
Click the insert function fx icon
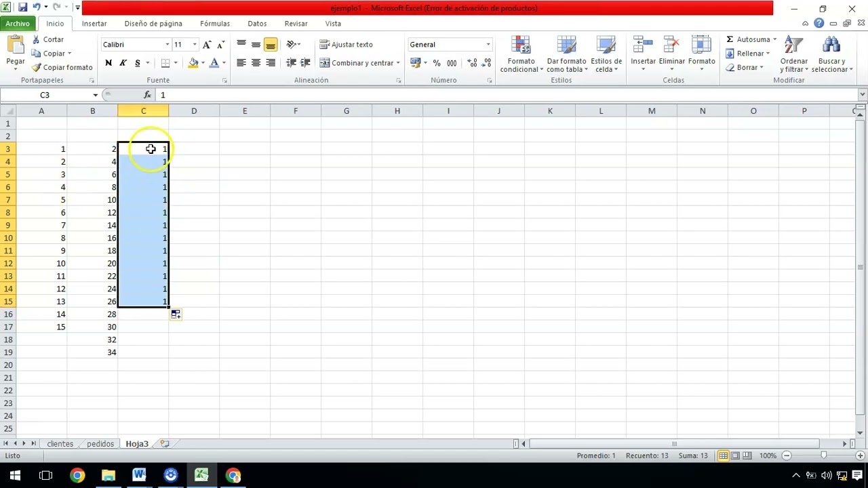pyautogui.click(x=147, y=95)
